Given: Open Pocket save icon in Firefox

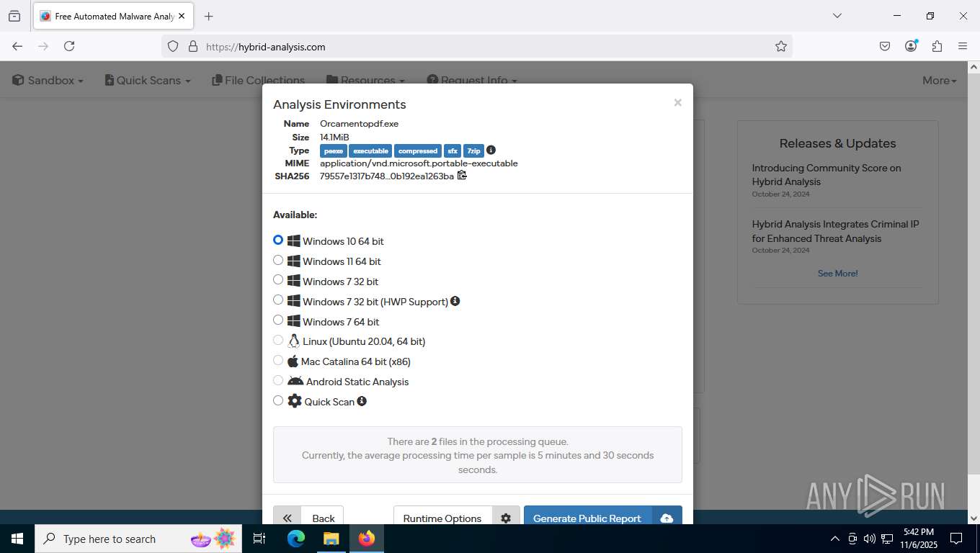Looking at the screenshot, I should click(885, 46).
